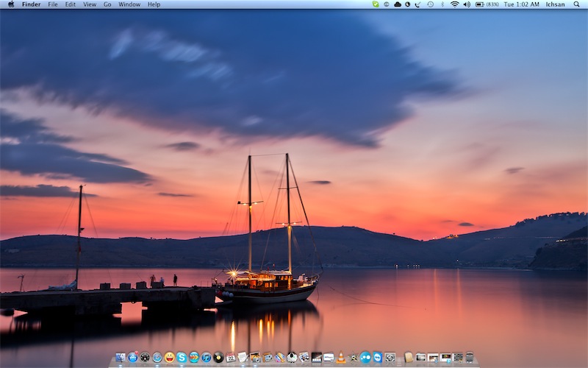
Task: Launch Safari compass icon in Dock
Action: click(x=157, y=357)
